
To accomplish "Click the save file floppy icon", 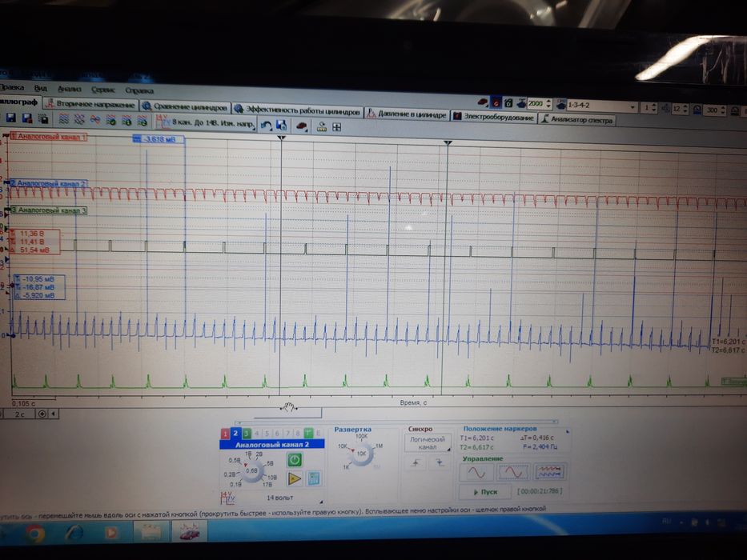I will click(x=10, y=118).
